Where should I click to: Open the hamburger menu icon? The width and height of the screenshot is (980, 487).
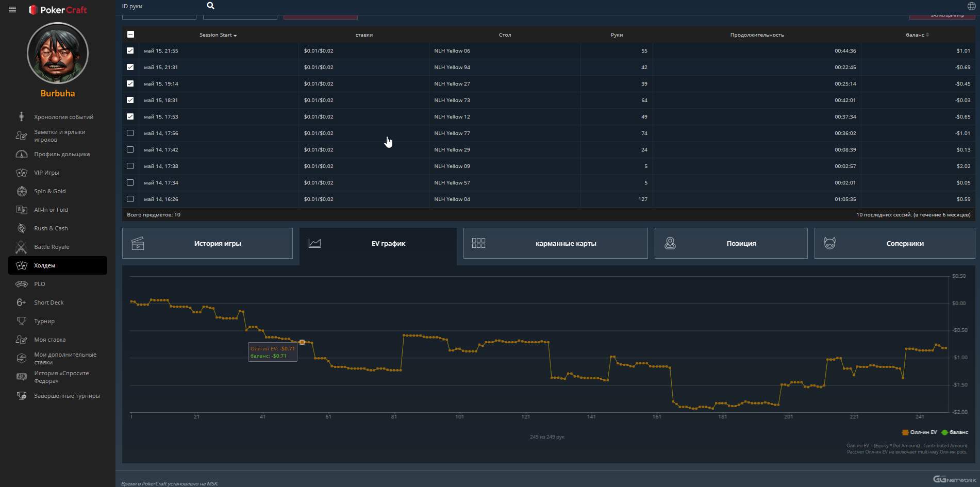(12, 9)
